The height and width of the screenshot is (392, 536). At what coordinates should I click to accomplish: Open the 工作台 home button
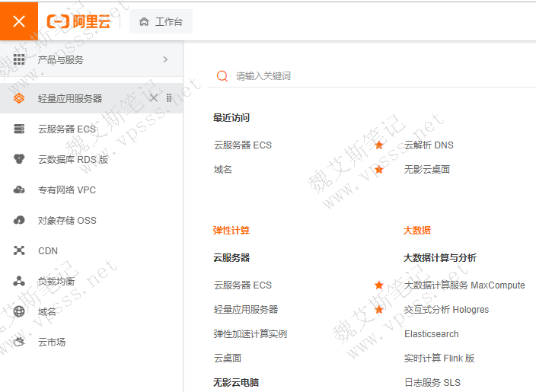pos(161,22)
